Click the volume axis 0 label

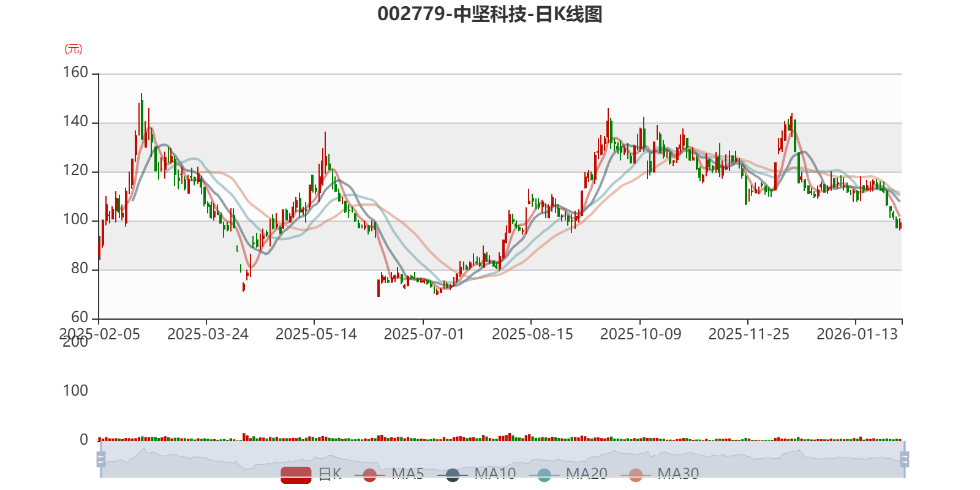pyautogui.click(x=84, y=440)
